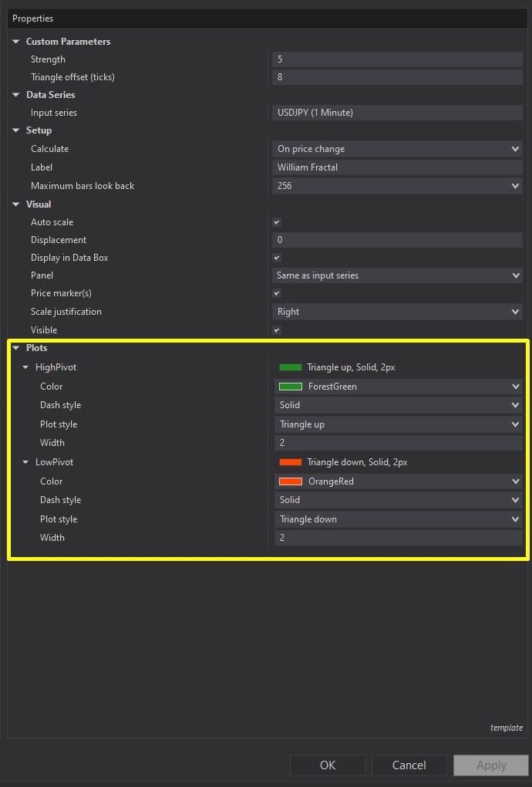The image size is (532, 787).
Task: Disable the Price marker(s) checkbox
Action: (x=277, y=293)
